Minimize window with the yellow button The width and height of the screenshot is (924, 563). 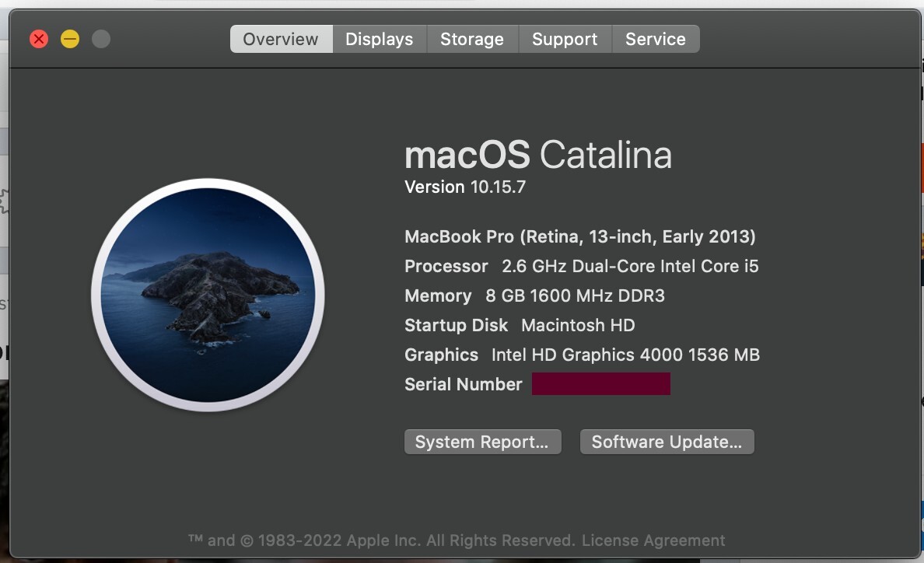coord(70,39)
